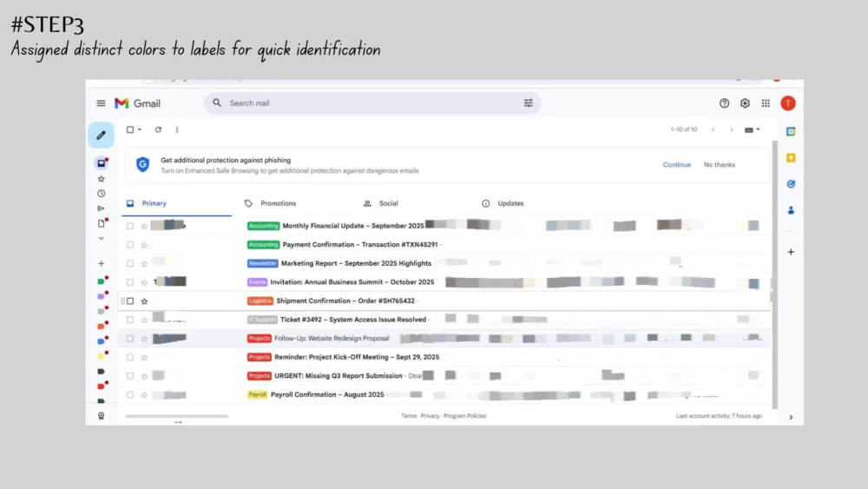This screenshot has height=489, width=868.
Task: Open Google Calendar side panel icon
Action: coord(791,132)
